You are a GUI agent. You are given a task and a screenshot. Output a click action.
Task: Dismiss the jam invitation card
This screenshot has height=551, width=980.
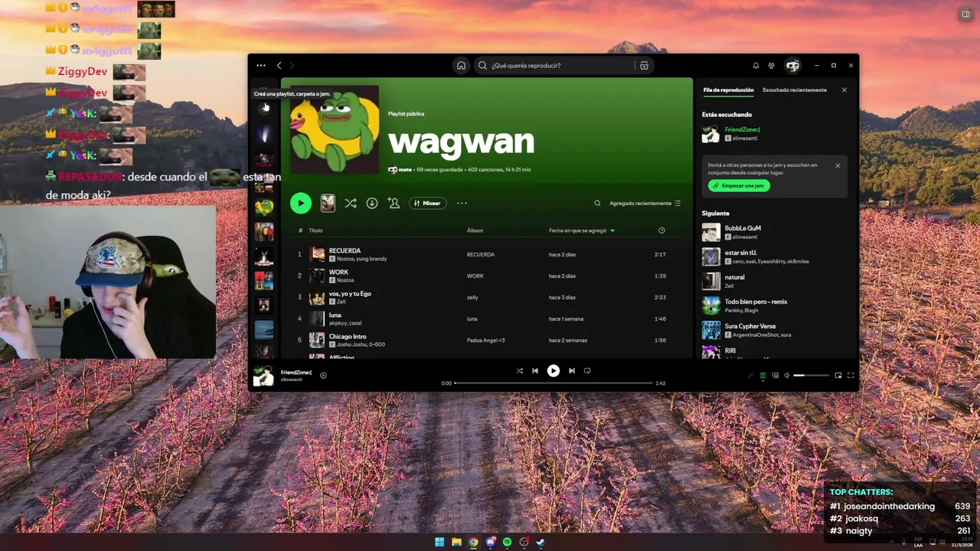pos(838,165)
